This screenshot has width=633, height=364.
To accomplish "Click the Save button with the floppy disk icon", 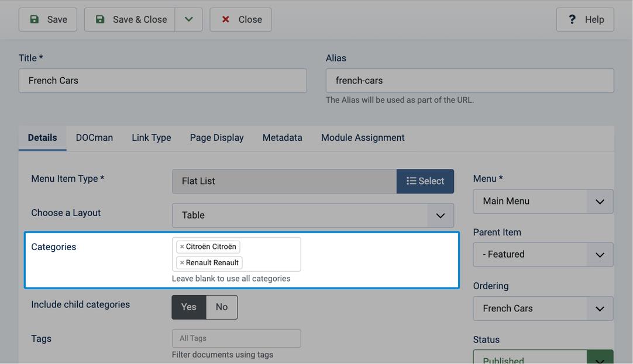I will point(47,19).
